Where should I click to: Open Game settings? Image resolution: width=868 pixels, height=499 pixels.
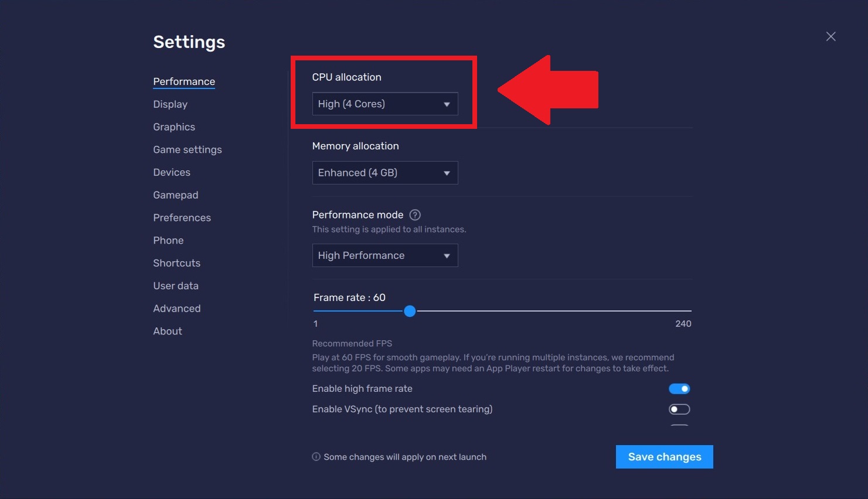pyautogui.click(x=187, y=149)
